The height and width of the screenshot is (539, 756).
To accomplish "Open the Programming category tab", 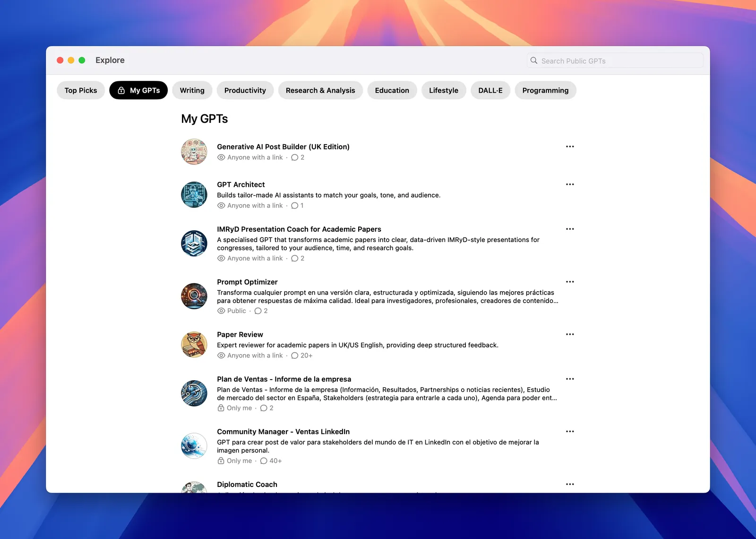I will [545, 90].
